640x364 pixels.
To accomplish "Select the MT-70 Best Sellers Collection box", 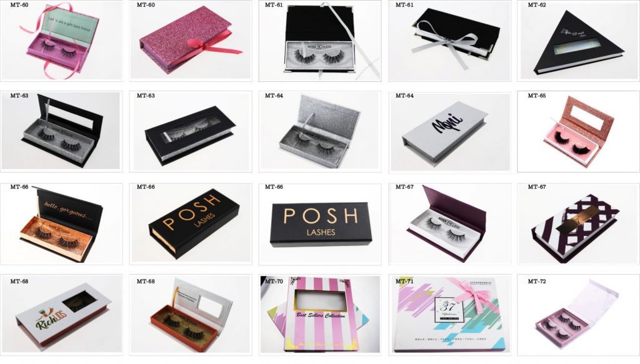I will (x=320, y=315).
